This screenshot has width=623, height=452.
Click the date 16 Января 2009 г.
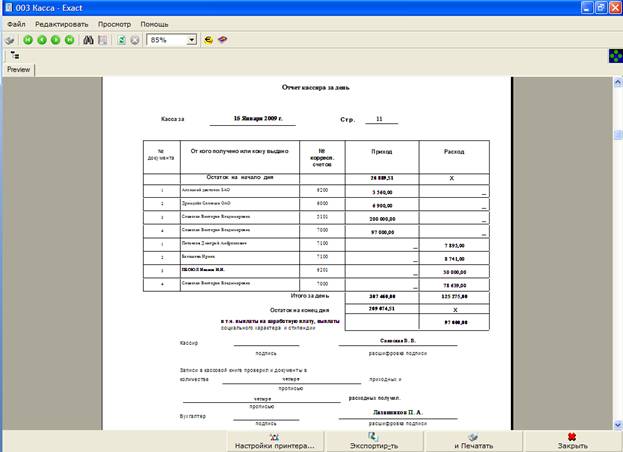pos(258,118)
